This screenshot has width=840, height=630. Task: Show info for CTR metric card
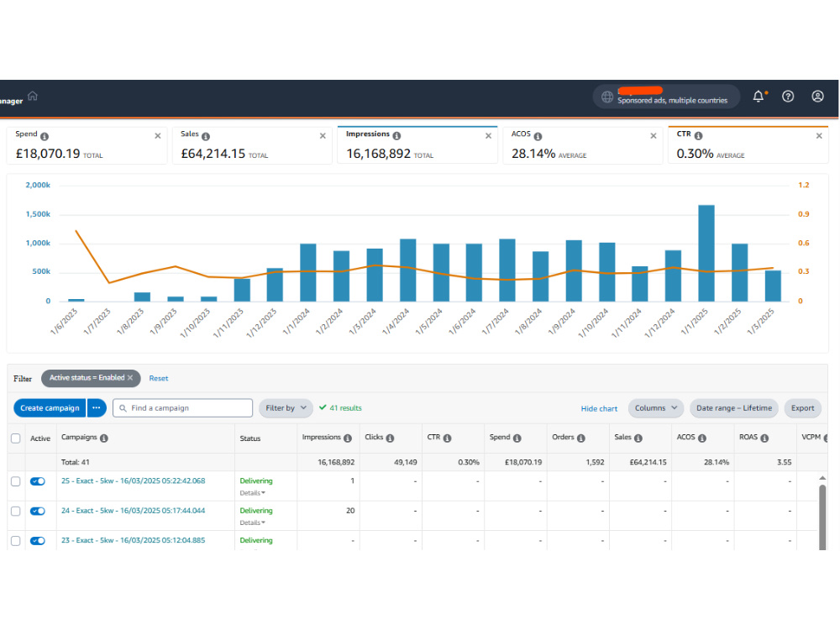pyautogui.click(x=699, y=135)
